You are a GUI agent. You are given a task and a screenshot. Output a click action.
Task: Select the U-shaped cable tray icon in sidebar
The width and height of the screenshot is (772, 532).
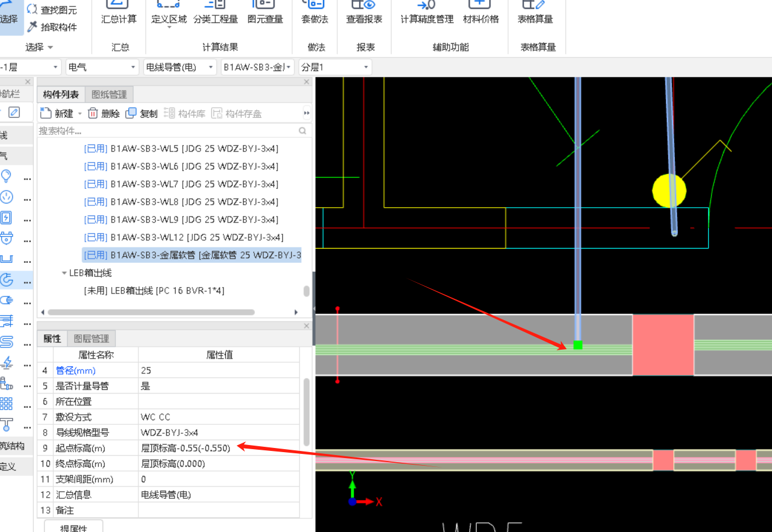(x=7, y=259)
